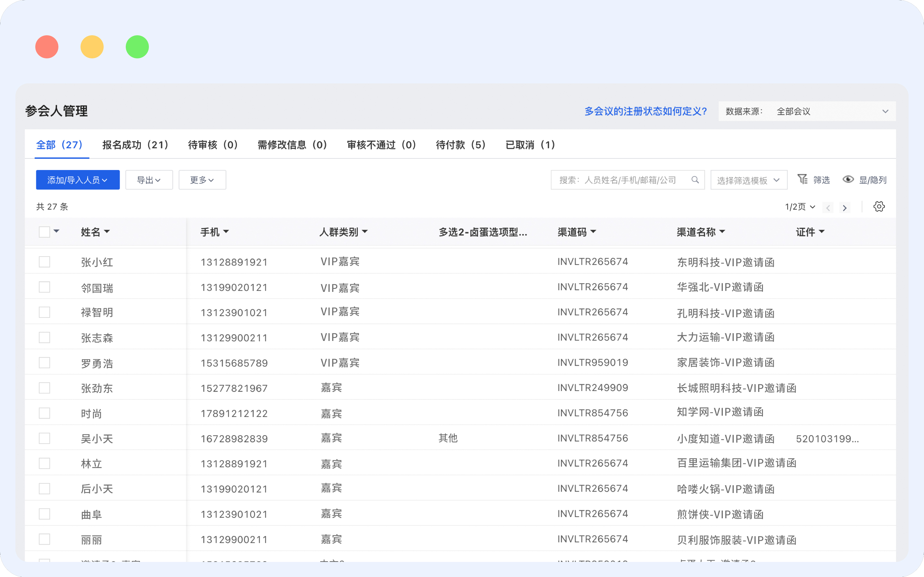Screen dimensions: 924x577
Task: Open 数据来源 全部会议 dropdown
Action: (807, 111)
